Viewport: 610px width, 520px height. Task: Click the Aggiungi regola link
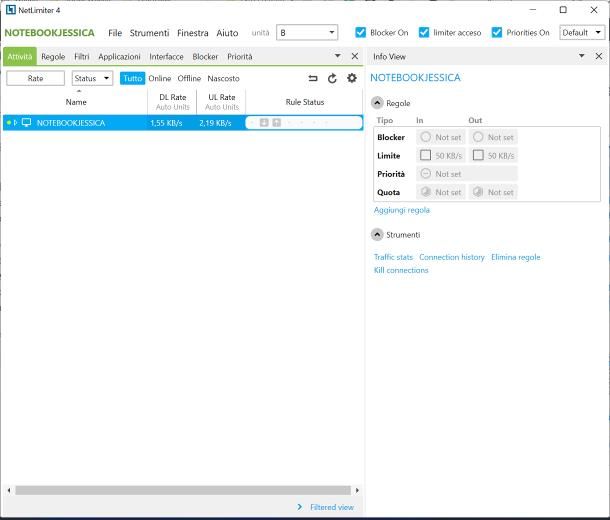pyautogui.click(x=401, y=210)
